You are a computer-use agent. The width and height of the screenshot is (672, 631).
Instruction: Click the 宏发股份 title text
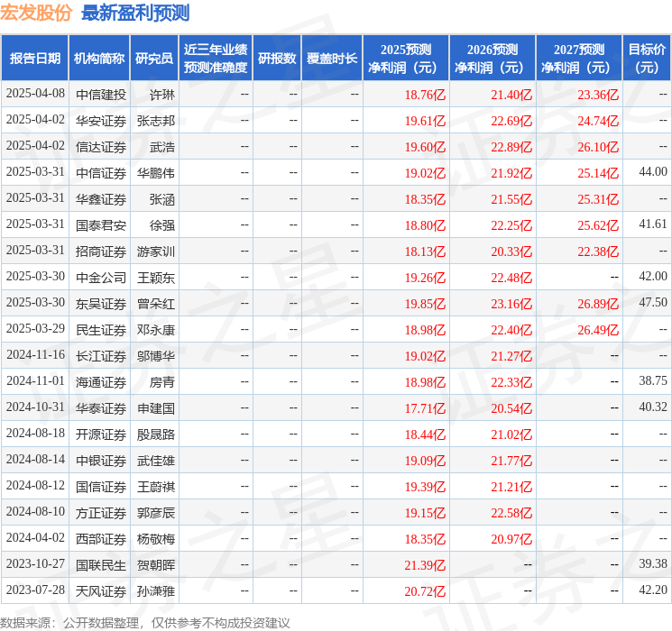[x=36, y=13]
